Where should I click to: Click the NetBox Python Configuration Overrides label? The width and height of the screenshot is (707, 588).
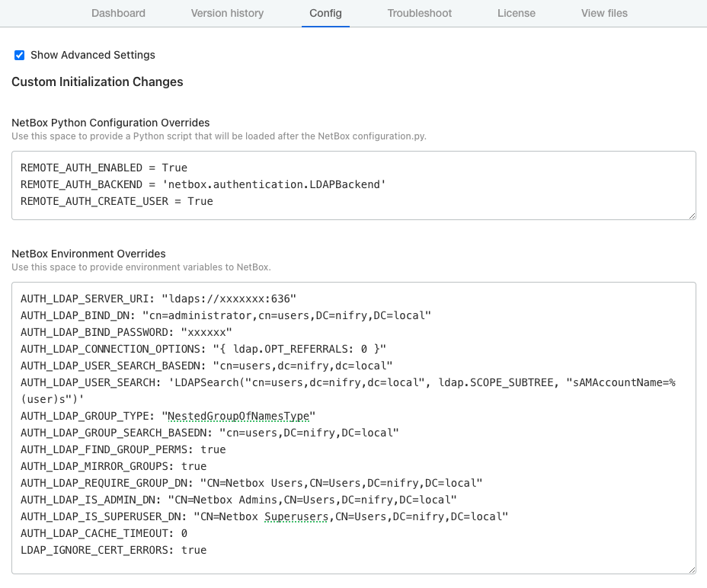[x=110, y=123]
